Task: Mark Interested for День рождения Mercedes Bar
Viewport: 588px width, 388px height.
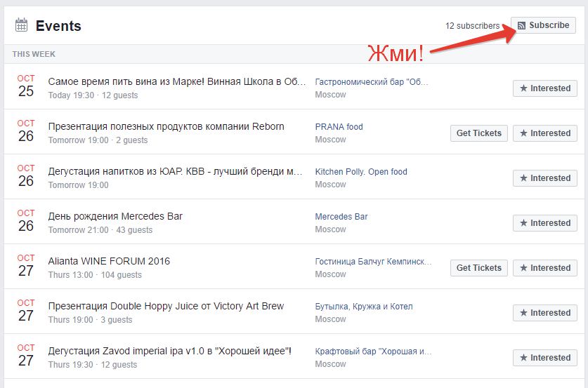Action: pos(545,223)
